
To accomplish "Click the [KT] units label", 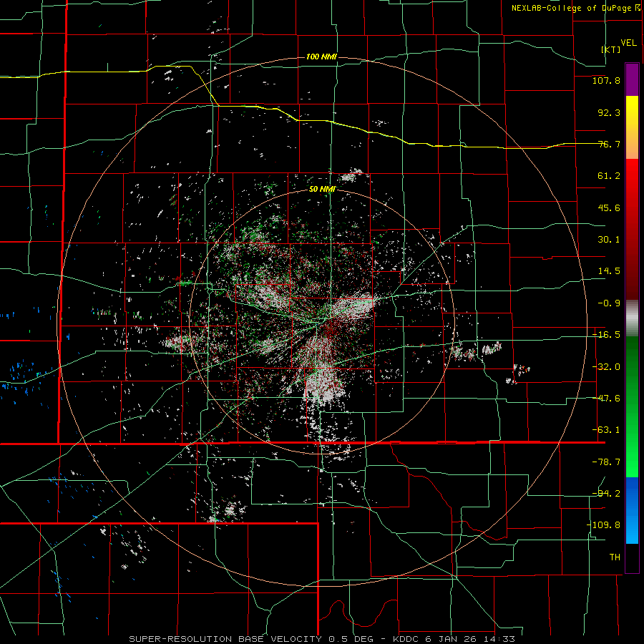I will point(611,49).
